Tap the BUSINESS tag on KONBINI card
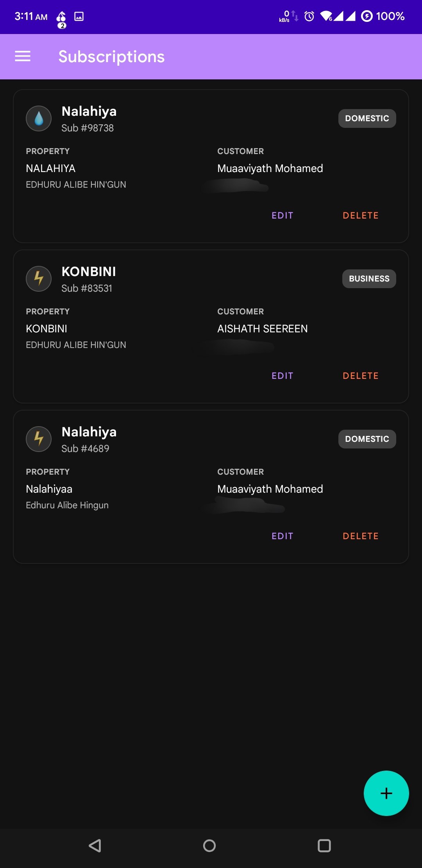 point(369,279)
